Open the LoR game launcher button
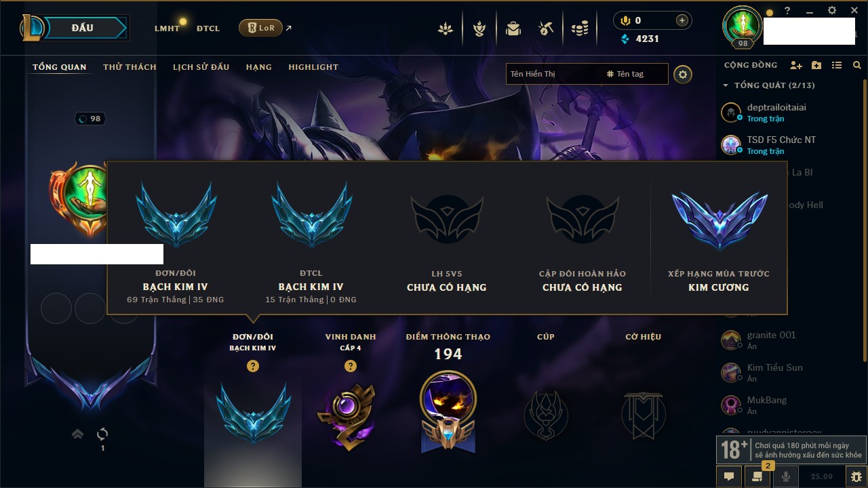Screen dimensions: 868x488 tap(260, 28)
